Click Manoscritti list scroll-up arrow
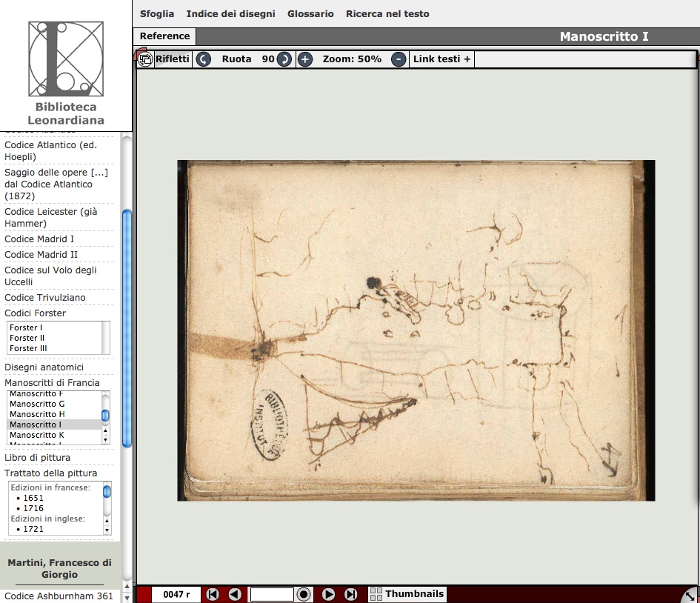Screen dimensions: 700x603 point(105,430)
